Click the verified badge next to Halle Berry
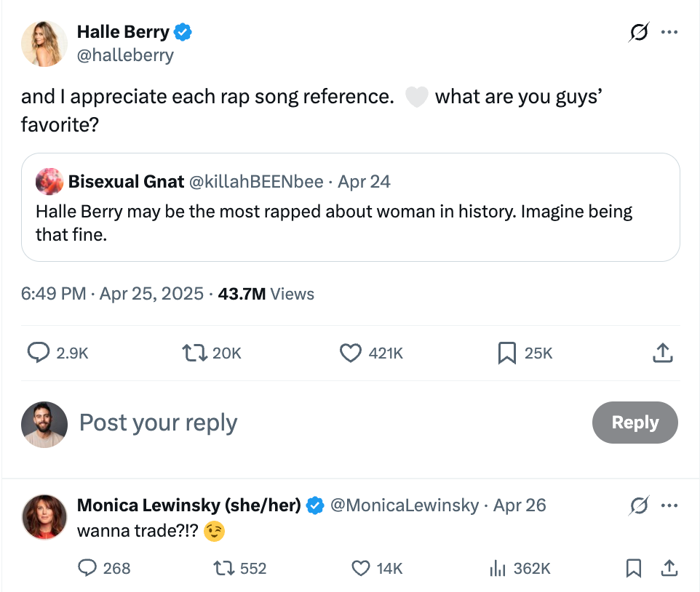This screenshot has height=592, width=700. pos(181,31)
